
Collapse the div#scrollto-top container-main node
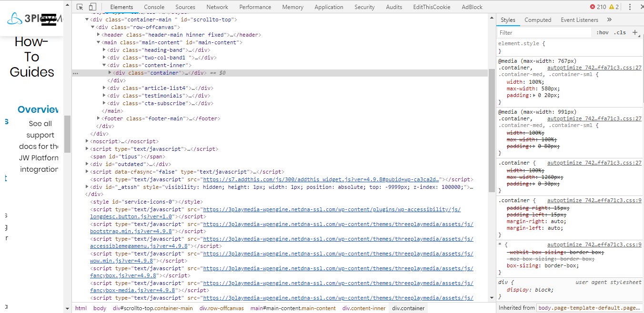tap(87, 20)
